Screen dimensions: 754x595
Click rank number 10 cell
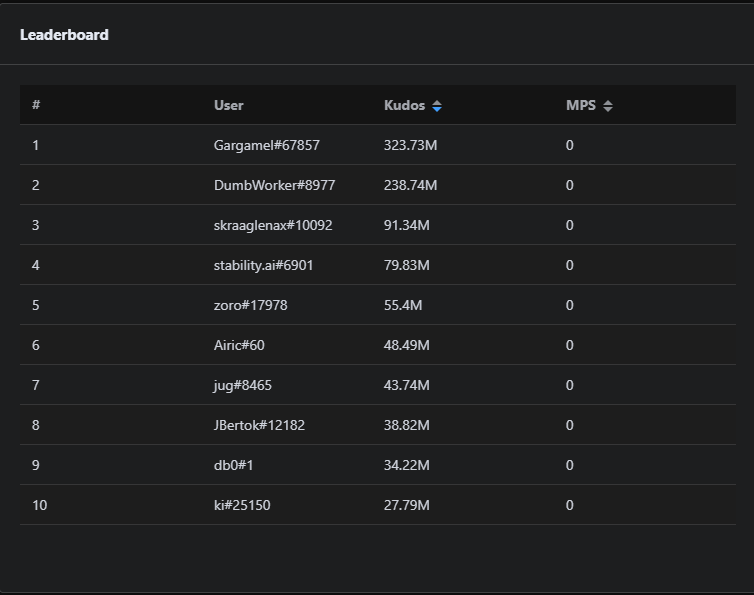(39, 505)
